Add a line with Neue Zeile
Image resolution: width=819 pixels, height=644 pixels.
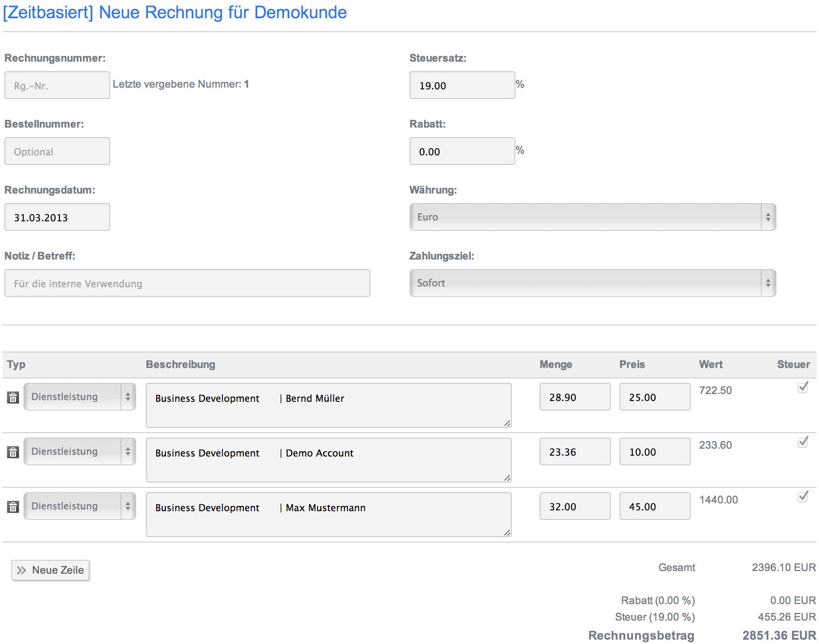coord(50,570)
